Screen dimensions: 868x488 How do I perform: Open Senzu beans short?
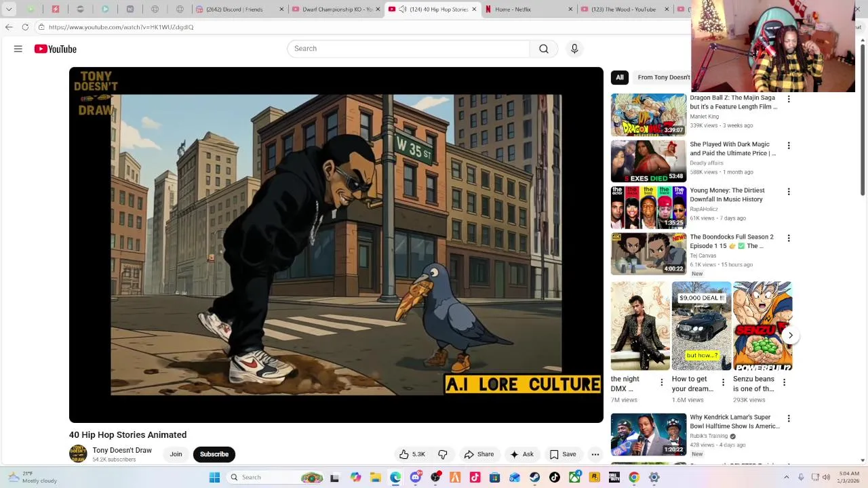coord(762,326)
